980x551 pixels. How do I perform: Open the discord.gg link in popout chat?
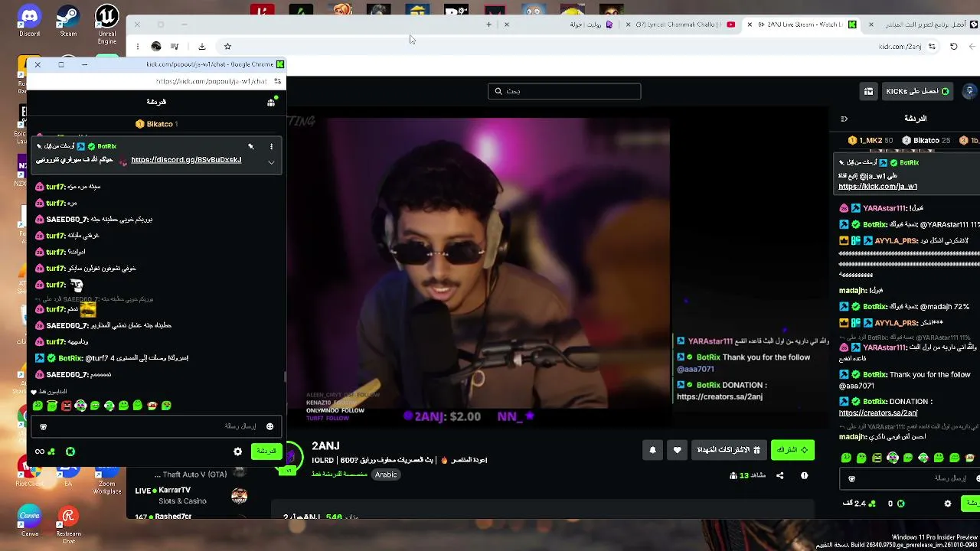click(x=186, y=160)
